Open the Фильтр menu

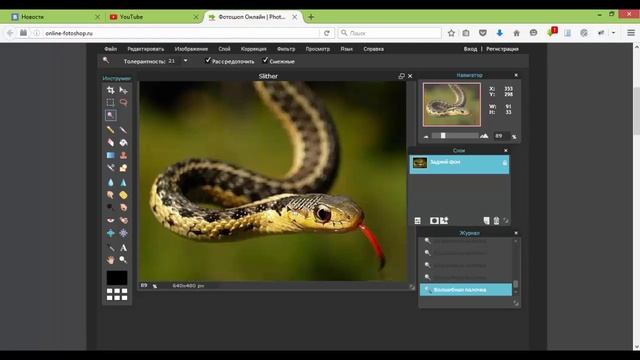pos(286,49)
